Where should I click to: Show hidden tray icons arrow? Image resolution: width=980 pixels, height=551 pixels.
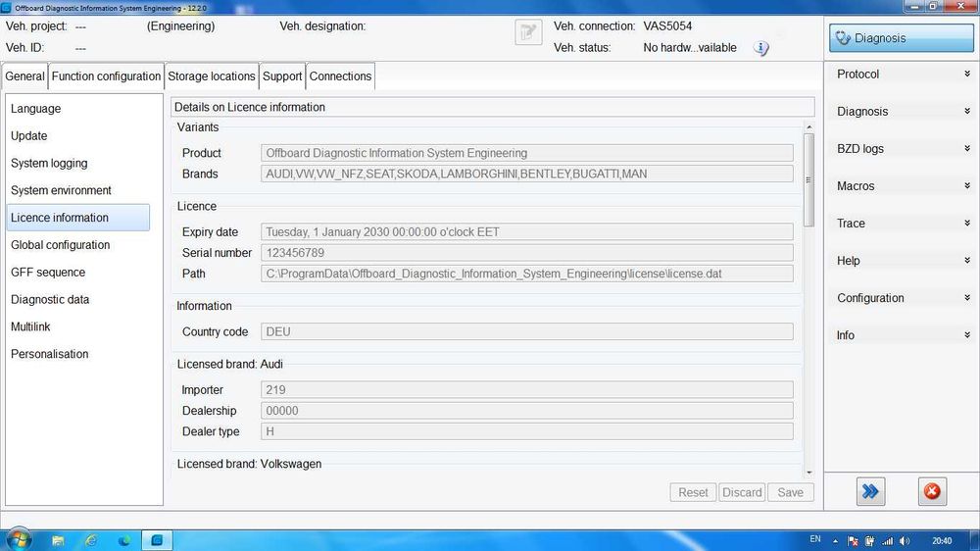click(x=836, y=541)
